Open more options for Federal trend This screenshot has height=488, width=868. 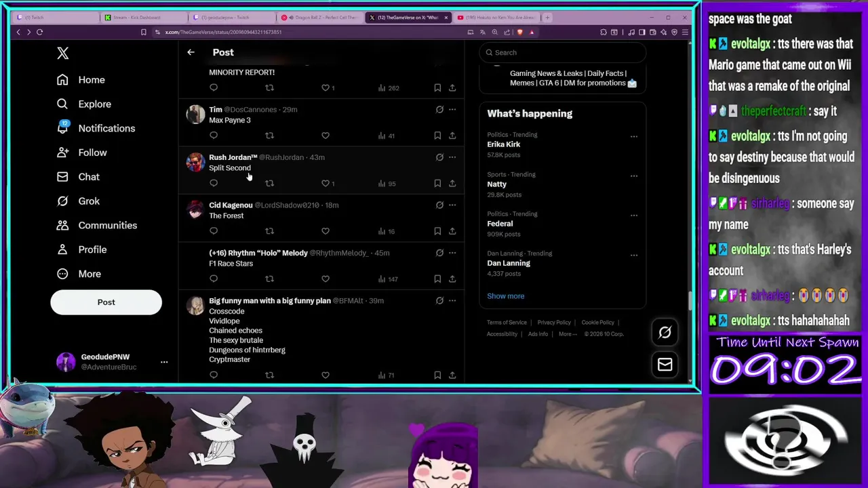634,216
